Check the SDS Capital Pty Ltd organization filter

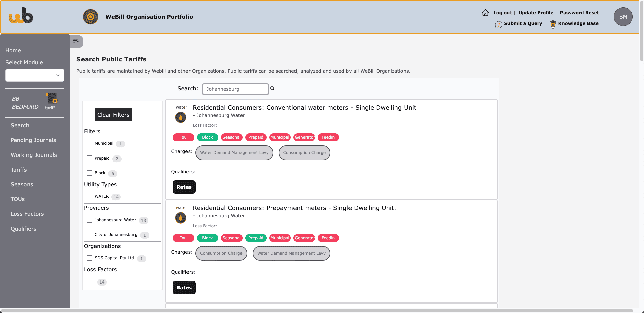point(89,258)
